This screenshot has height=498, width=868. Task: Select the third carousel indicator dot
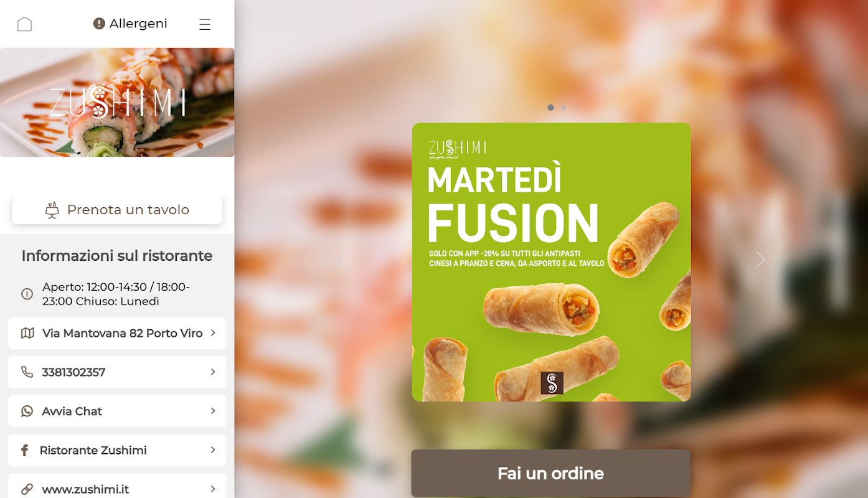576,108
